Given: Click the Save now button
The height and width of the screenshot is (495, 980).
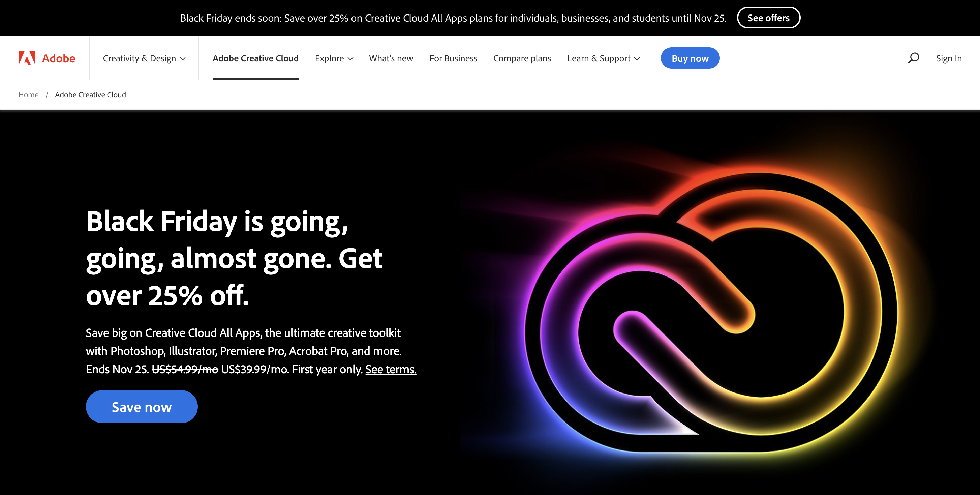Looking at the screenshot, I should pyautogui.click(x=142, y=407).
